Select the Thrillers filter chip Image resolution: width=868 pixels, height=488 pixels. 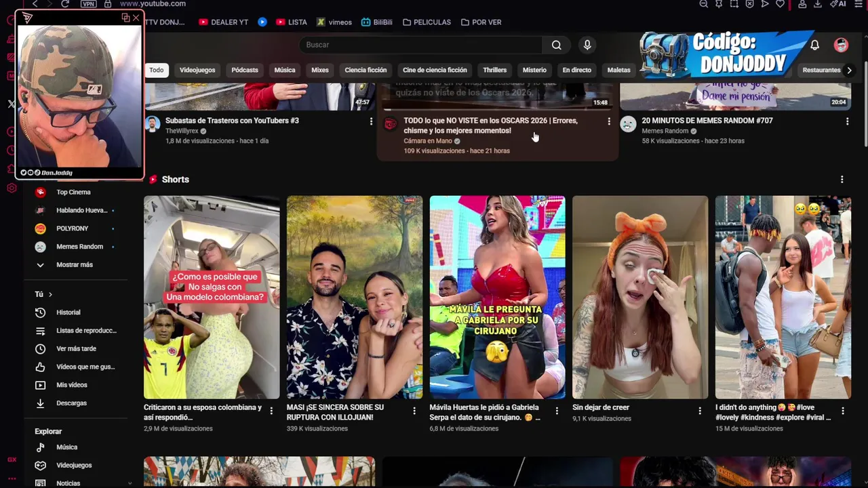(x=495, y=70)
